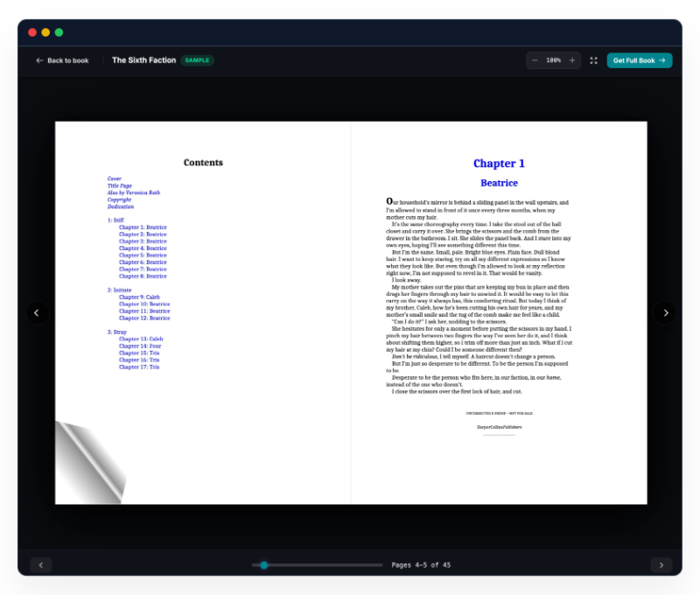Jump to Chapter 2: Beatrice

(143, 234)
